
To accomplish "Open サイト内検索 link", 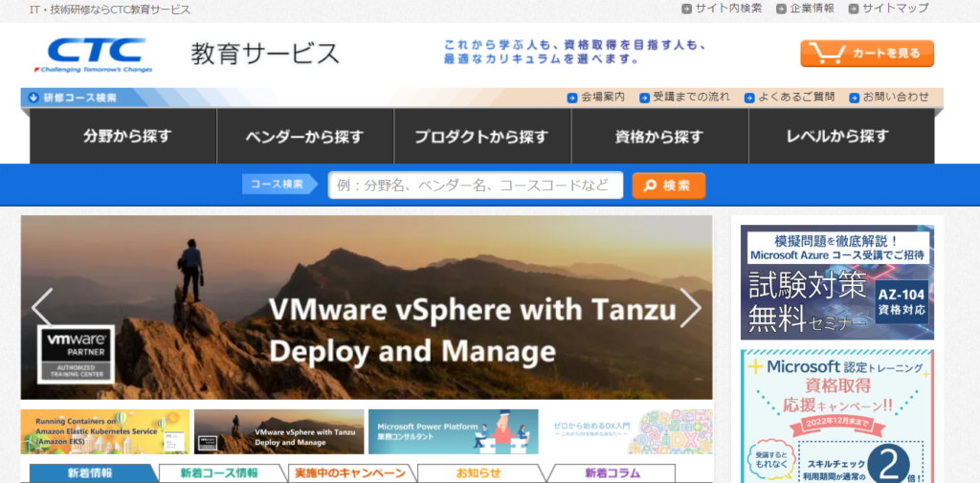I will pyautogui.click(x=728, y=8).
